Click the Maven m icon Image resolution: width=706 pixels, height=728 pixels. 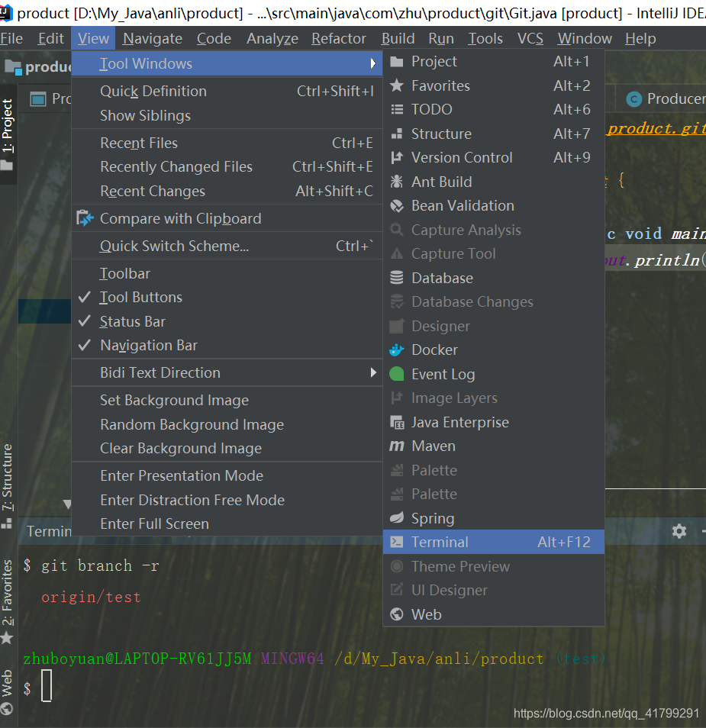tap(397, 446)
